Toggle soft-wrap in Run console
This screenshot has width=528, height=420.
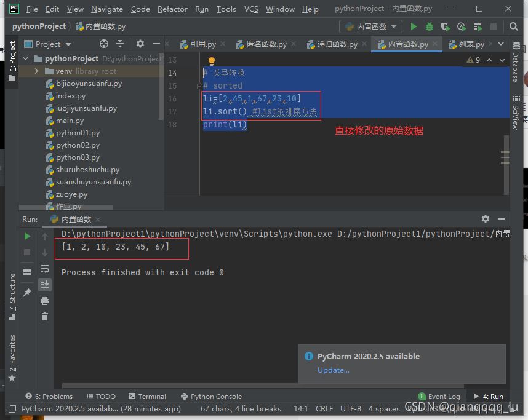coord(45,269)
